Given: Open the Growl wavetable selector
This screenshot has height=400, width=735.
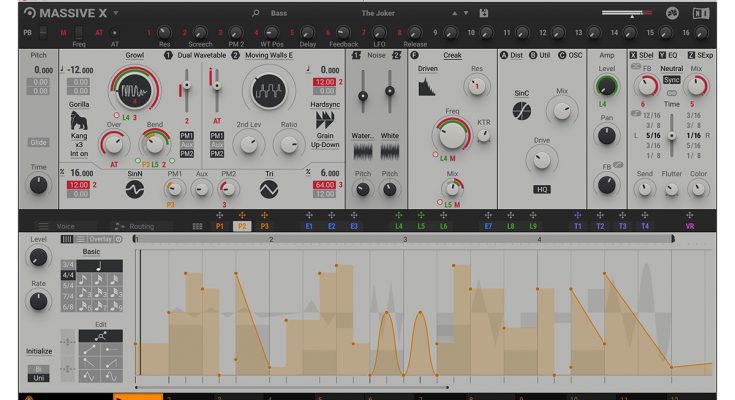Looking at the screenshot, I should [133, 56].
